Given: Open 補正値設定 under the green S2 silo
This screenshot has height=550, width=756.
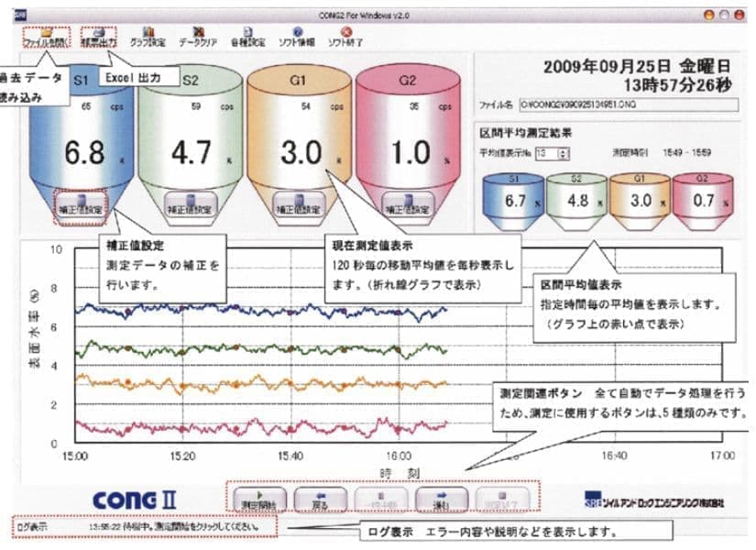Looking at the screenshot, I should pyautogui.click(x=190, y=205).
